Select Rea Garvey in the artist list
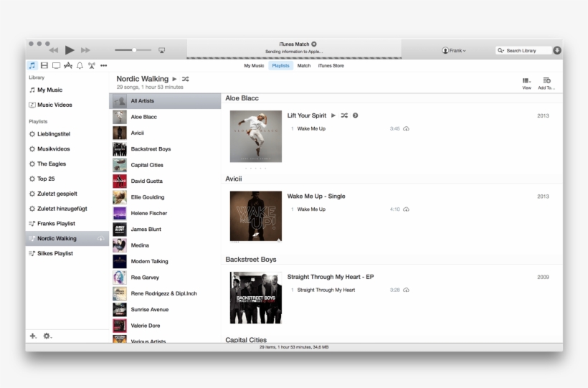This screenshot has width=588, height=388. point(165,278)
